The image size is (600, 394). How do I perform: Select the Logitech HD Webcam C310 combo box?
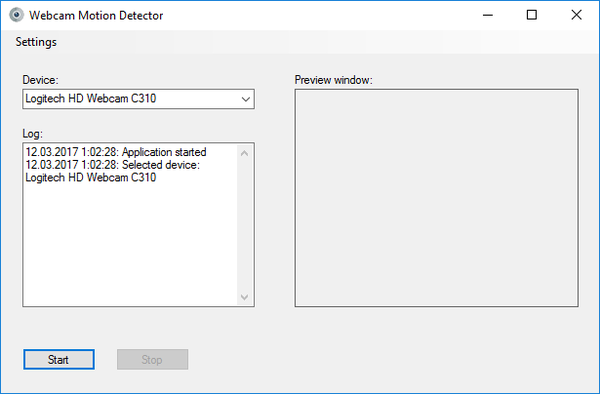[139, 99]
